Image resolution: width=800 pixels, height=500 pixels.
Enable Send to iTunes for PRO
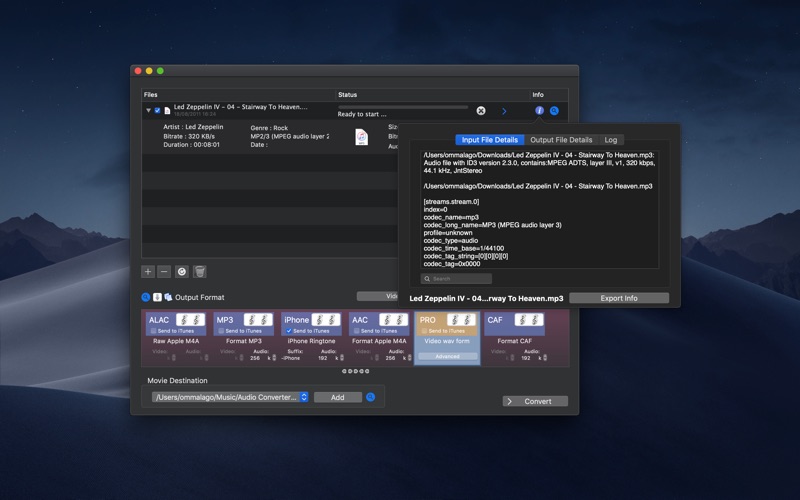pos(424,331)
